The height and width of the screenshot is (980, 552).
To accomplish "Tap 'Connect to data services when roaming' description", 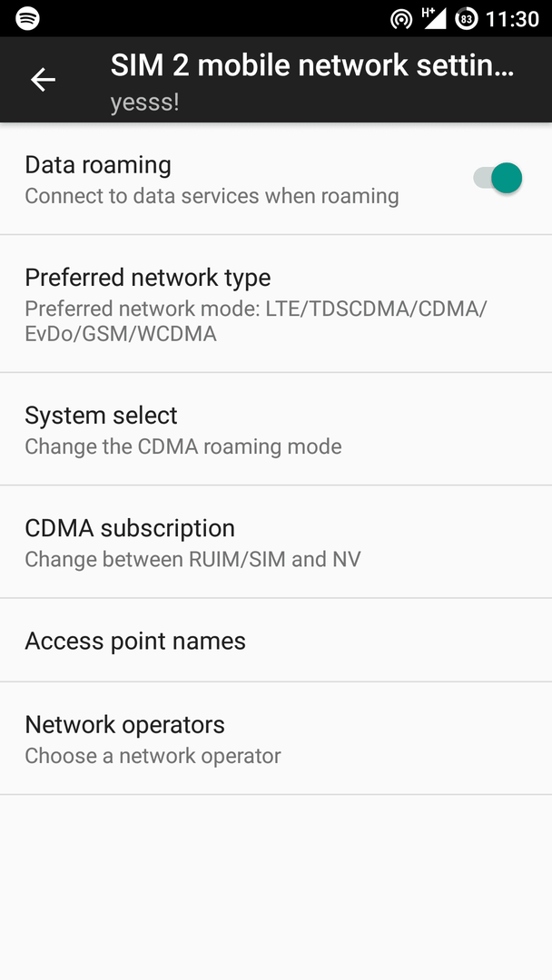I will (x=212, y=196).
